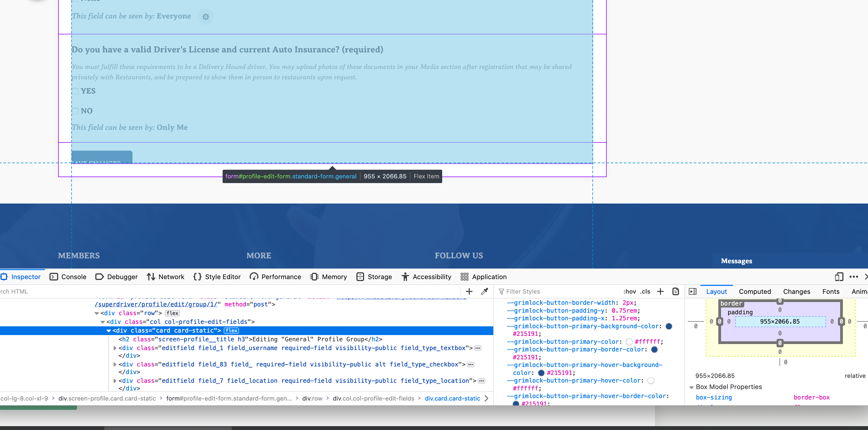Image resolution: width=868 pixels, height=430 pixels.
Task: Switch to the Computed sidebar tab
Action: click(754, 291)
